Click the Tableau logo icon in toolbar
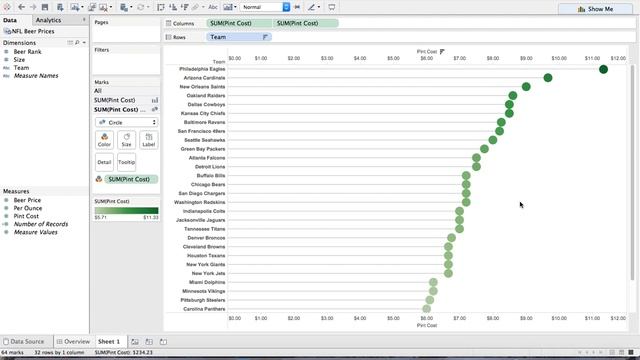Viewport: 640px width, 360px height. pos(7,7)
